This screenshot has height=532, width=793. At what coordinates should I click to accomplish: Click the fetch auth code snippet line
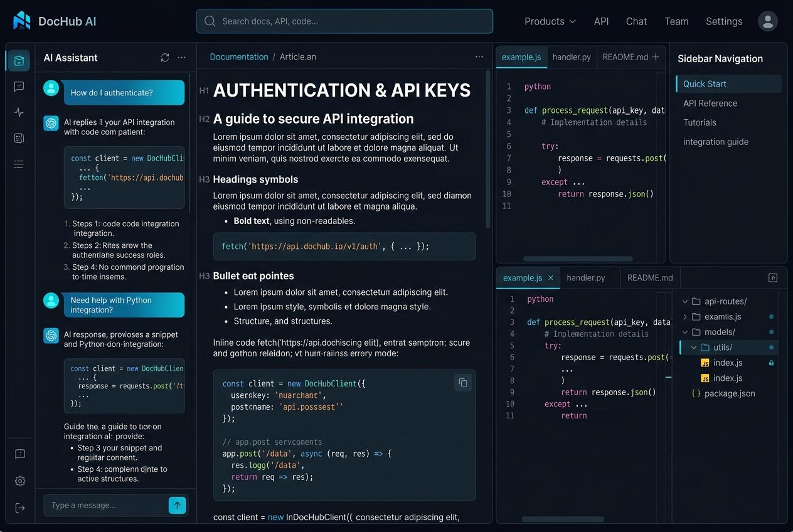pos(344,247)
